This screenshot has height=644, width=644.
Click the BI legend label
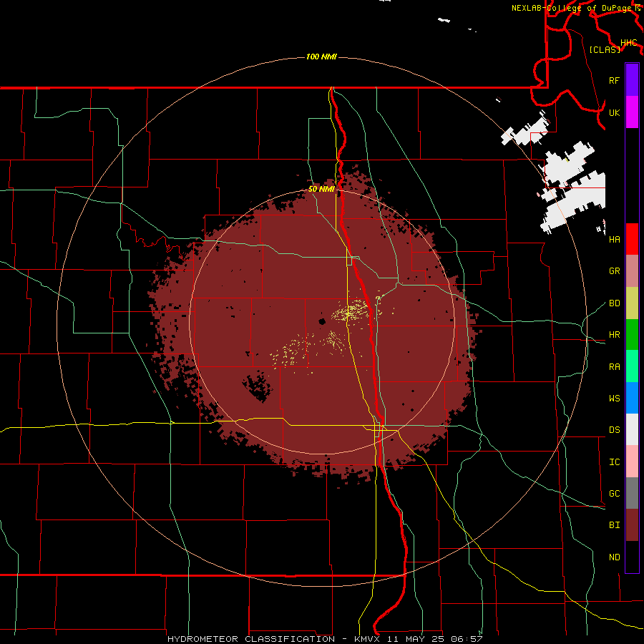(x=614, y=525)
